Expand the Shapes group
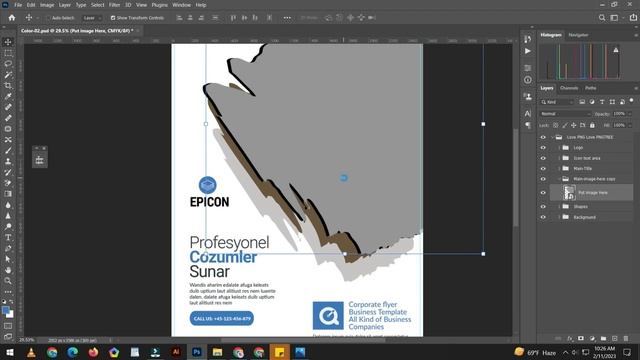Viewport: 640px width, 360px height. (559, 207)
